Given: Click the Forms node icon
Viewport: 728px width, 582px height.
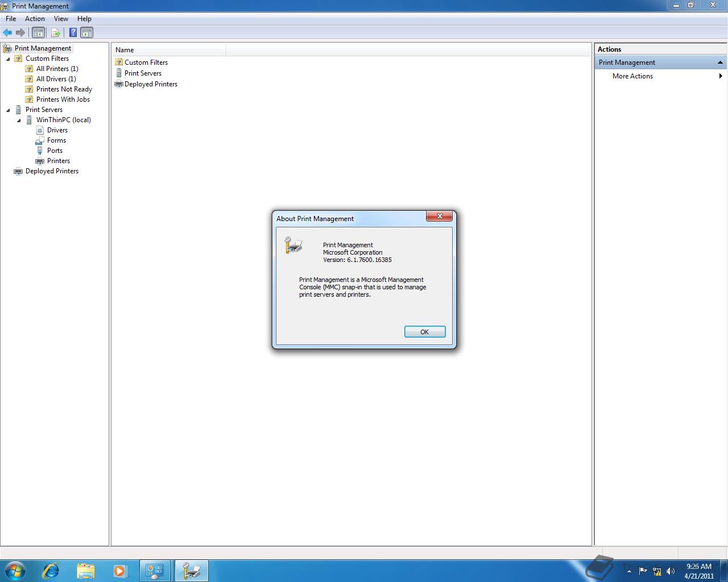Looking at the screenshot, I should (x=40, y=140).
